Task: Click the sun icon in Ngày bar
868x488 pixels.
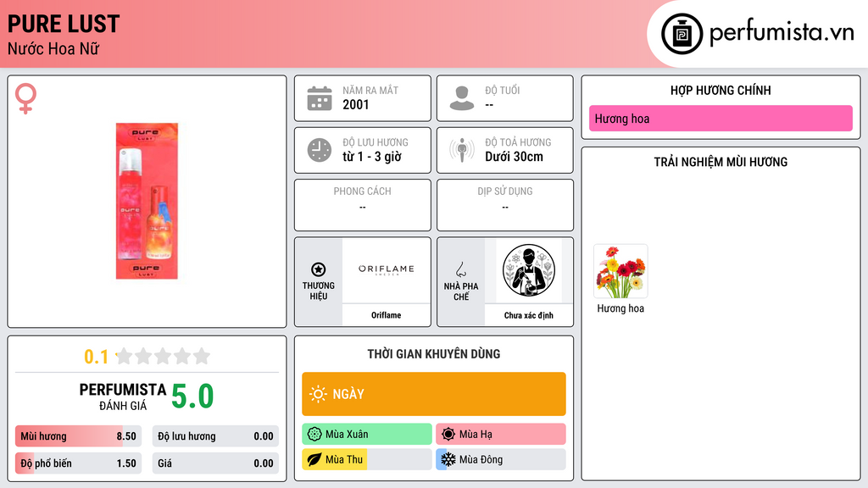Action: [x=318, y=394]
